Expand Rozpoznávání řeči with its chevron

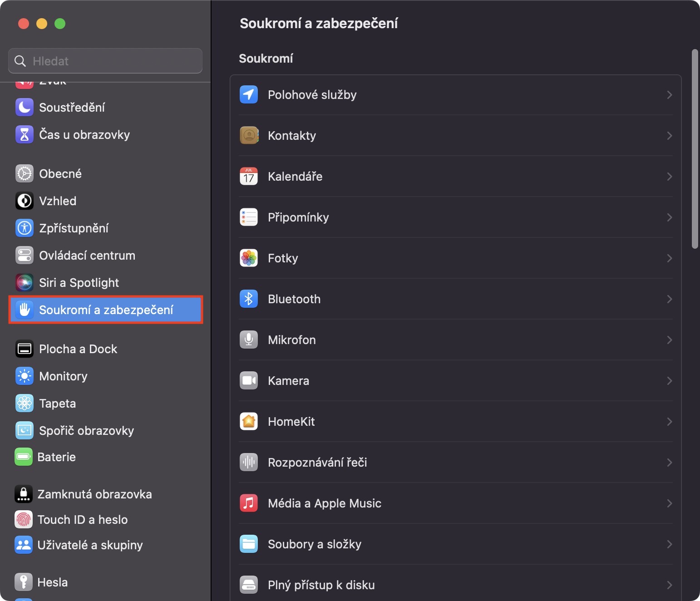pos(669,462)
